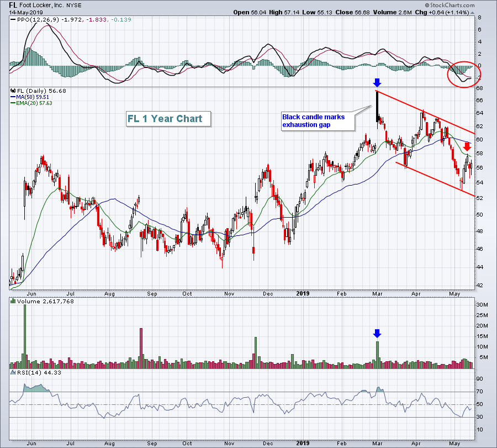Click the Open 56.04 value

click(250, 12)
